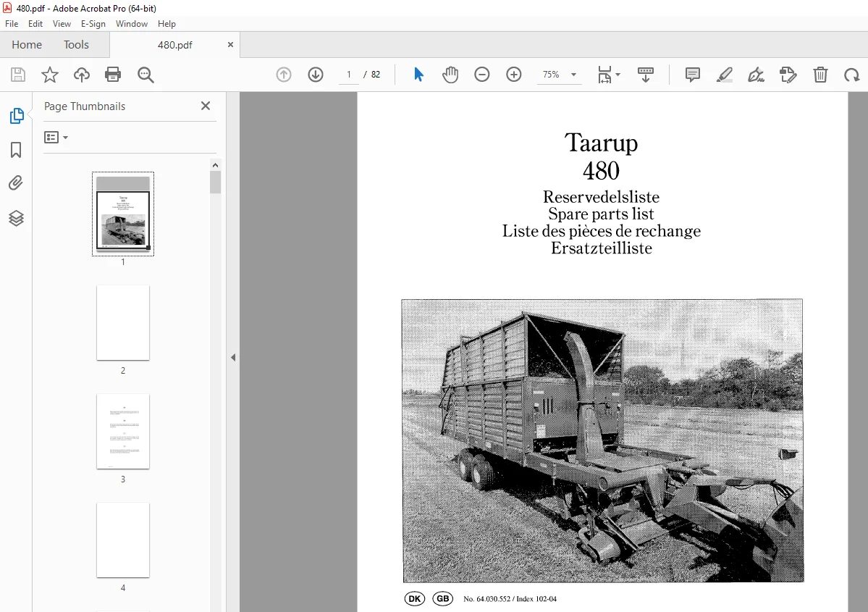The width and height of the screenshot is (868, 612).
Task: Select the 480.pdf document tab
Action: (175, 45)
